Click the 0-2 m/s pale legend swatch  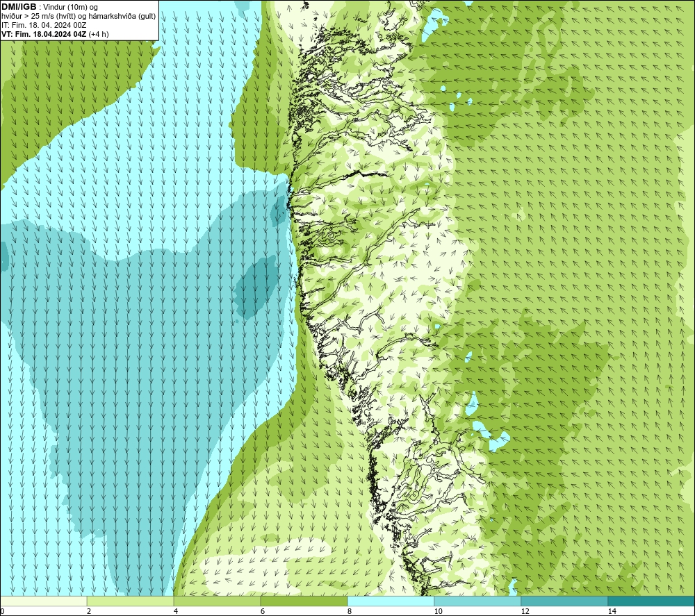pos(43,601)
